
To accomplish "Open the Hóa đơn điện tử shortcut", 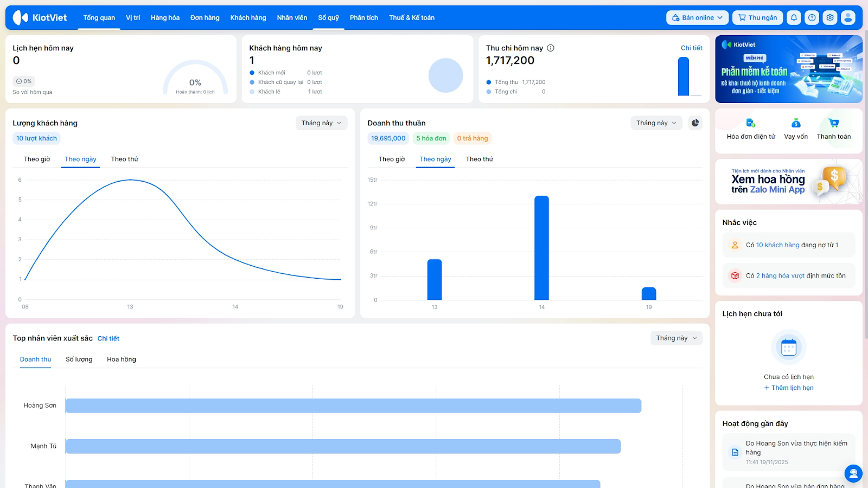I will [x=751, y=129].
